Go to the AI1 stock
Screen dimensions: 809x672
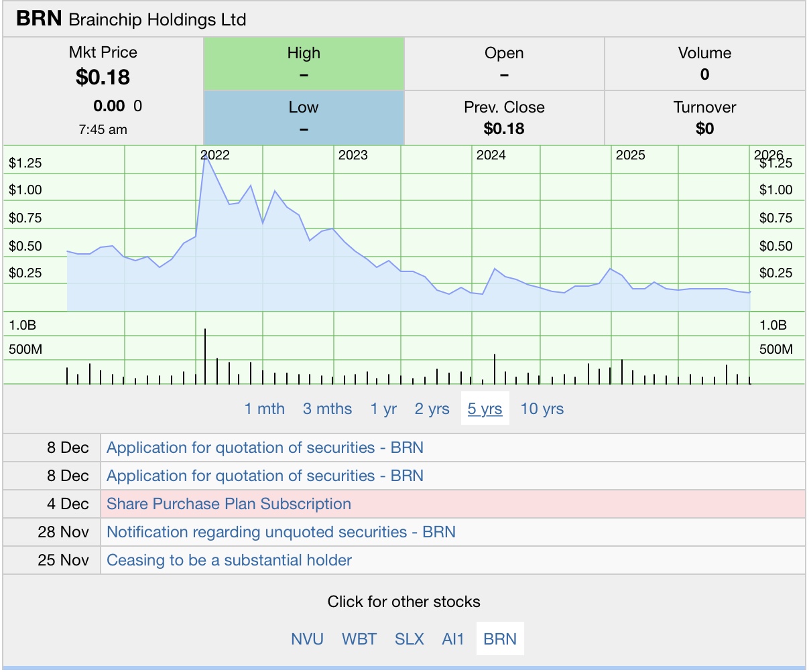click(x=453, y=639)
